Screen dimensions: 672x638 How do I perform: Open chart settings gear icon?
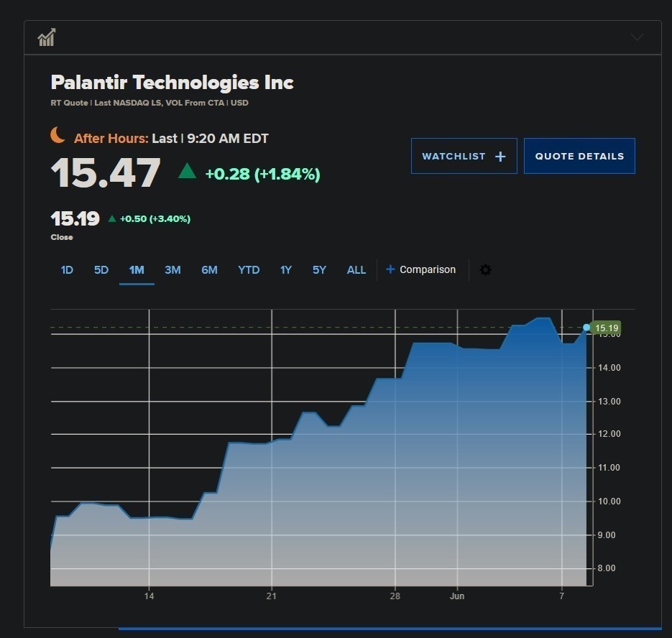click(x=485, y=270)
